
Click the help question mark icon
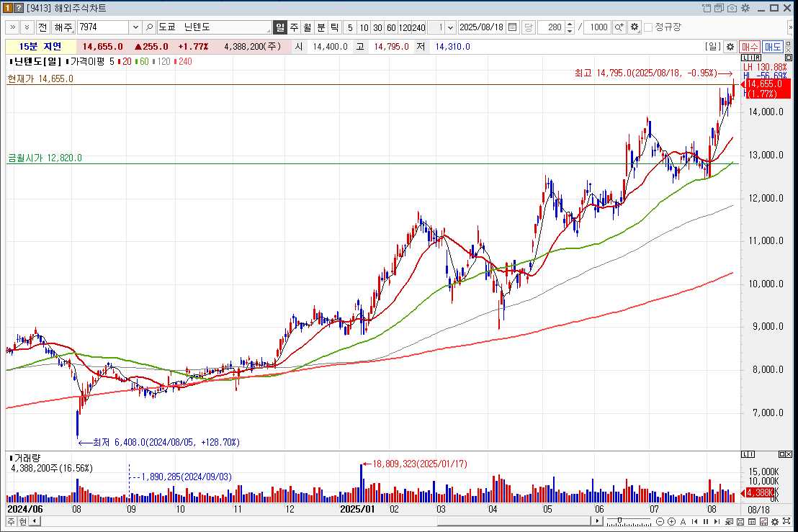tap(19, 8)
